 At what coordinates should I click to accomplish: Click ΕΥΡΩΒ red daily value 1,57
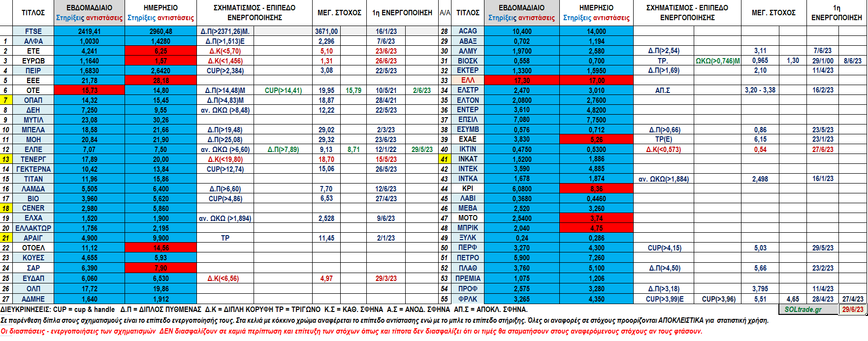click(161, 61)
